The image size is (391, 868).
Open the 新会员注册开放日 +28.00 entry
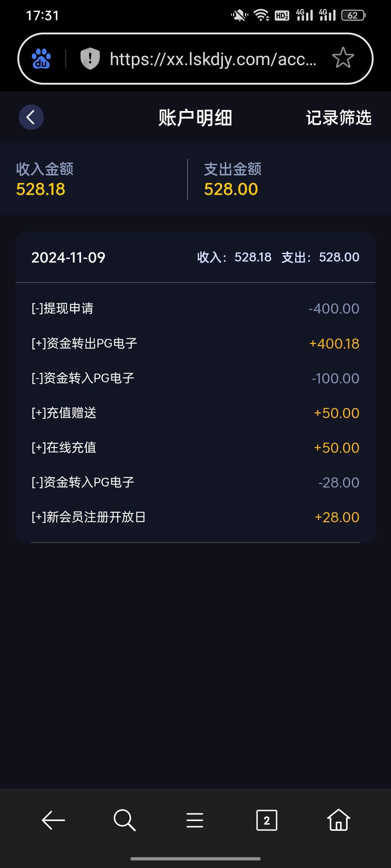[x=195, y=517]
